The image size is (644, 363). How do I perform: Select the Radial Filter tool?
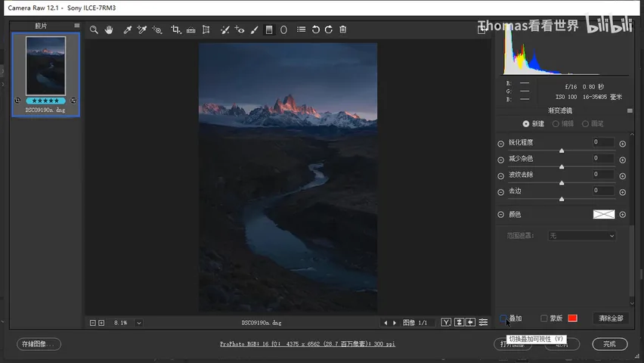pyautogui.click(x=283, y=29)
